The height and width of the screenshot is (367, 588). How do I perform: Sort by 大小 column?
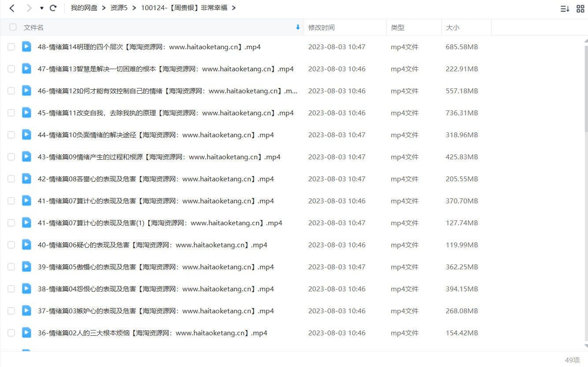point(452,27)
